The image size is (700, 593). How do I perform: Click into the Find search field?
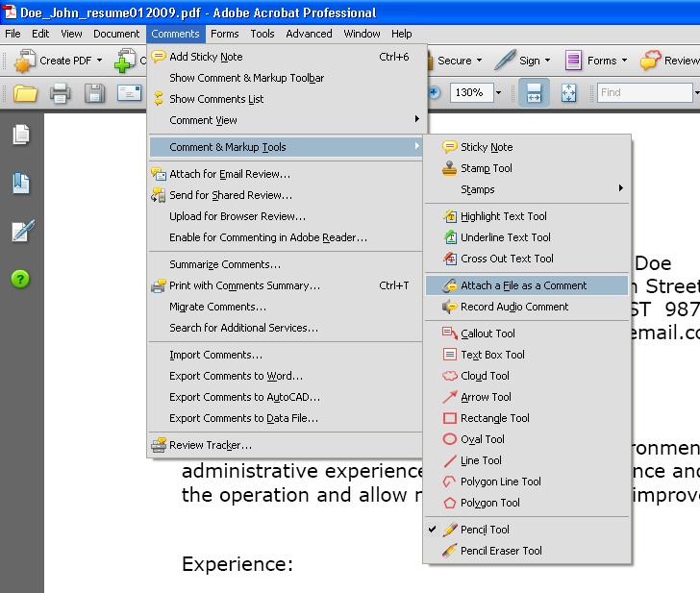[644, 93]
